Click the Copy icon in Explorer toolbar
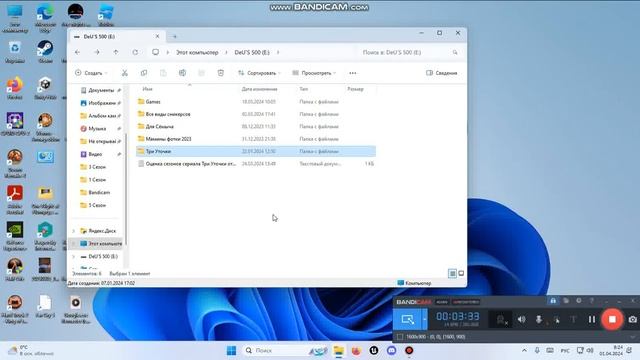 coord(144,73)
